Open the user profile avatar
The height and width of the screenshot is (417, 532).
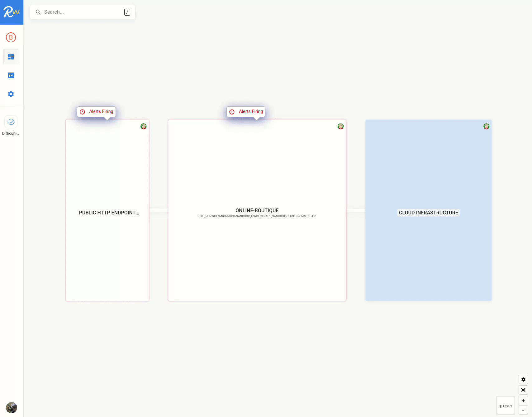tap(12, 407)
